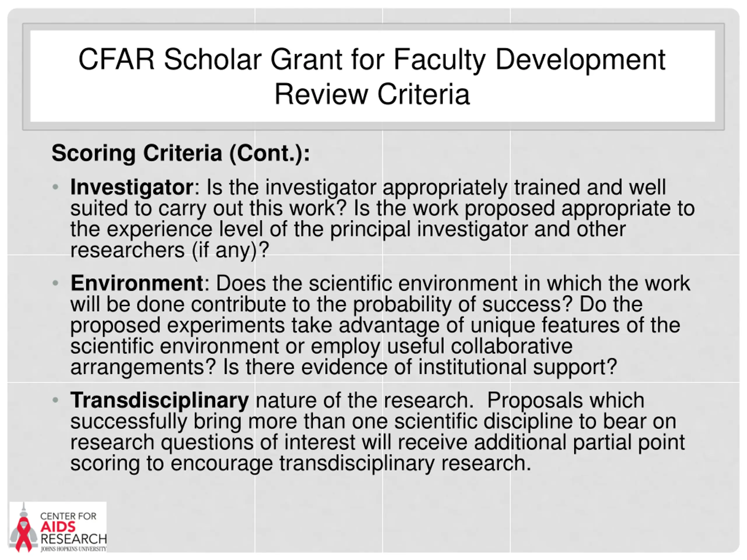This screenshot has width=747, height=560.
Task: Click the Review Criteria title line
Action: (x=372, y=94)
